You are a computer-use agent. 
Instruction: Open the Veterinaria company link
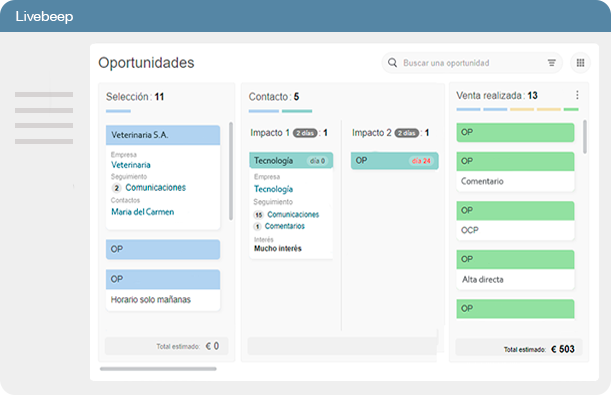click(131, 165)
